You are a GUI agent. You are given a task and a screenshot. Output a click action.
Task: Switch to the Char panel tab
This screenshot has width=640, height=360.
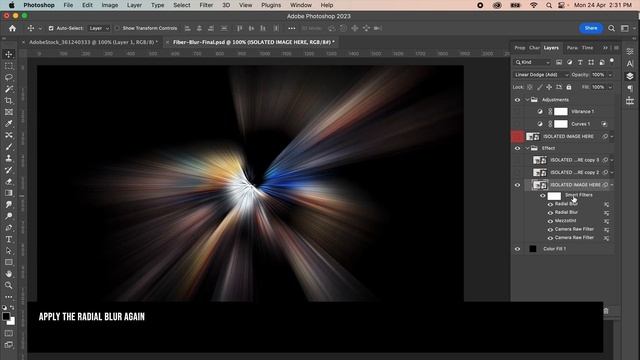coord(534,48)
